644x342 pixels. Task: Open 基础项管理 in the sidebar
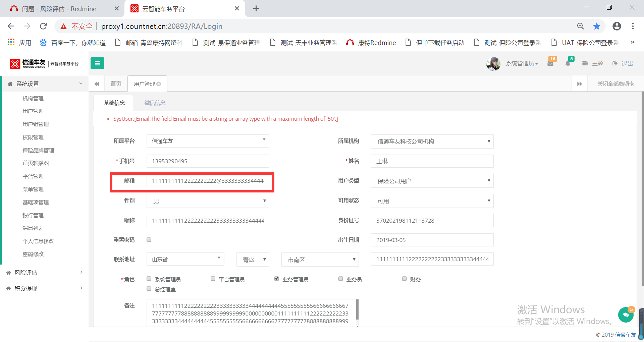pyautogui.click(x=36, y=202)
